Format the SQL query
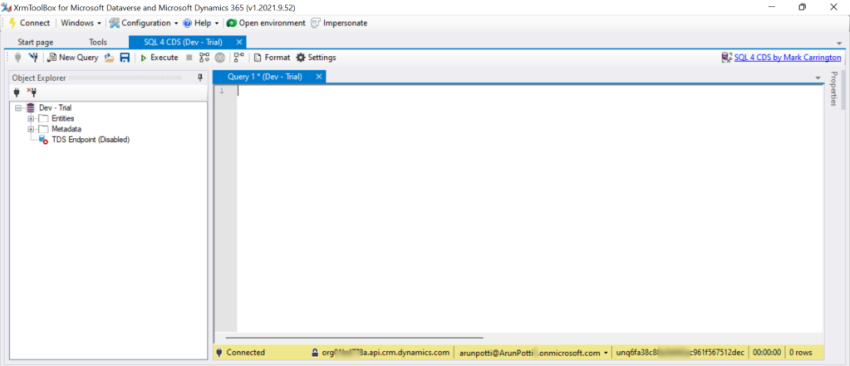850x366 pixels. pyautogui.click(x=272, y=57)
